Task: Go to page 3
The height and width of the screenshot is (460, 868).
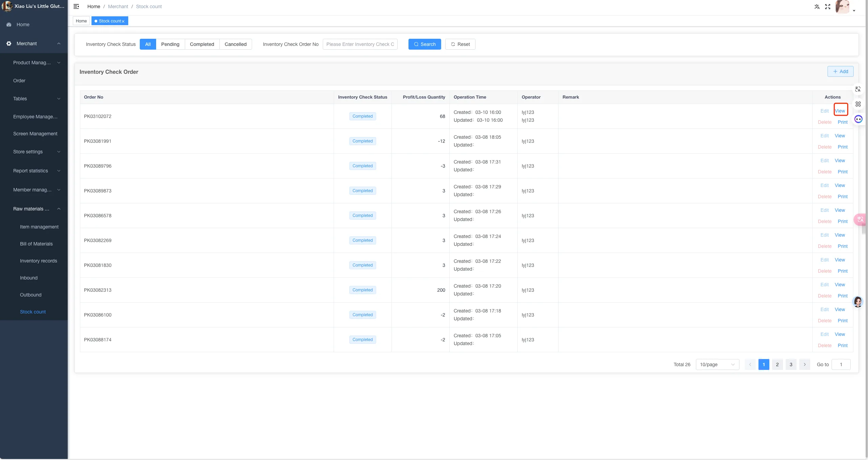Action: (x=791, y=364)
